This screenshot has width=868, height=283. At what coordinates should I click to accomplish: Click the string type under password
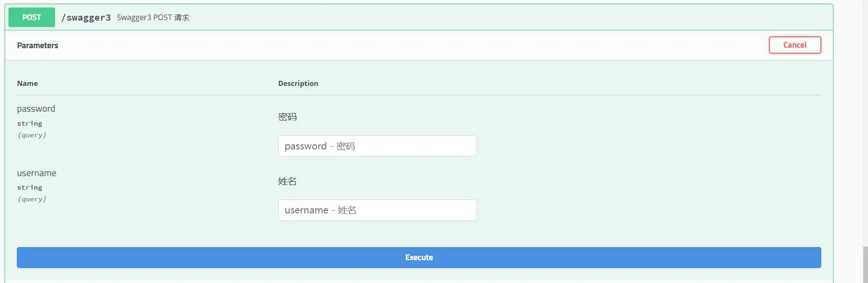coord(29,124)
